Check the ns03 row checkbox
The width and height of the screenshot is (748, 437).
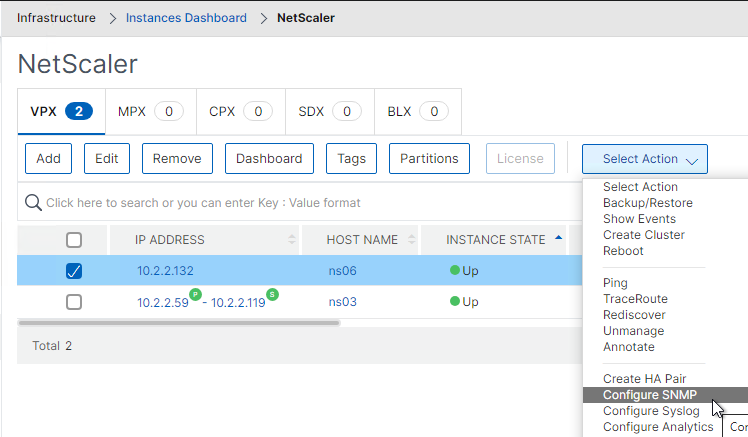(x=74, y=302)
